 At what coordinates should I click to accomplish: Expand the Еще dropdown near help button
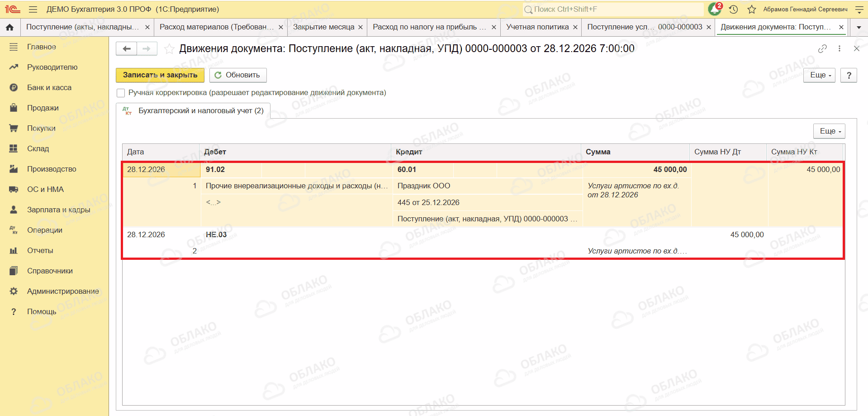click(x=819, y=75)
